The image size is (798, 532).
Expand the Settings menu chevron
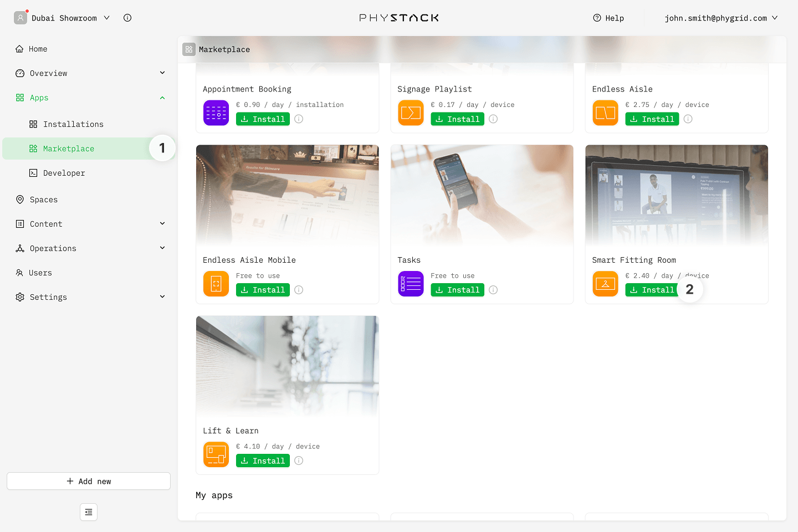click(162, 296)
